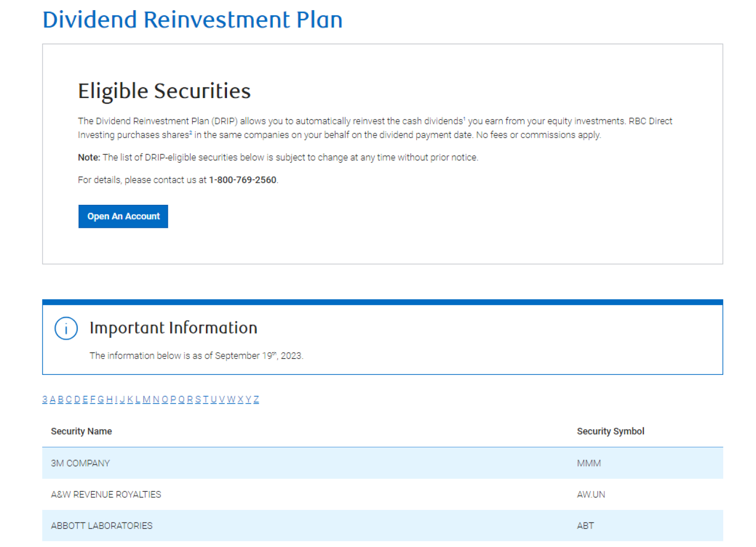The image size is (756, 547).
Task: Jump to letter Z securities
Action: tap(256, 399)
